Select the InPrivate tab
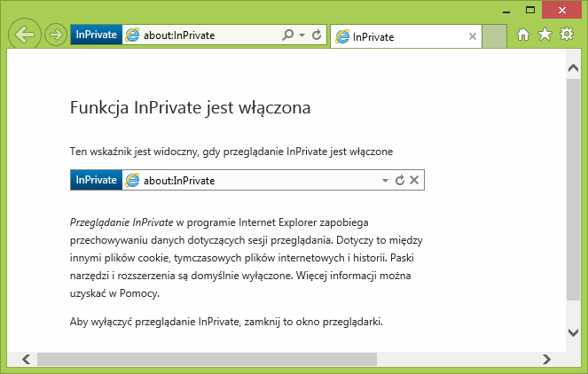588x374 pixels. pos(406,36)
